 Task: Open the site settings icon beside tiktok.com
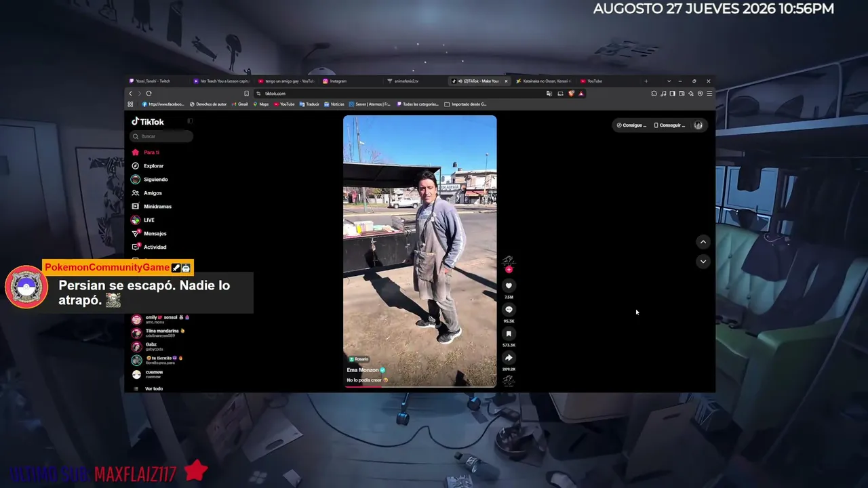point(258,94)
